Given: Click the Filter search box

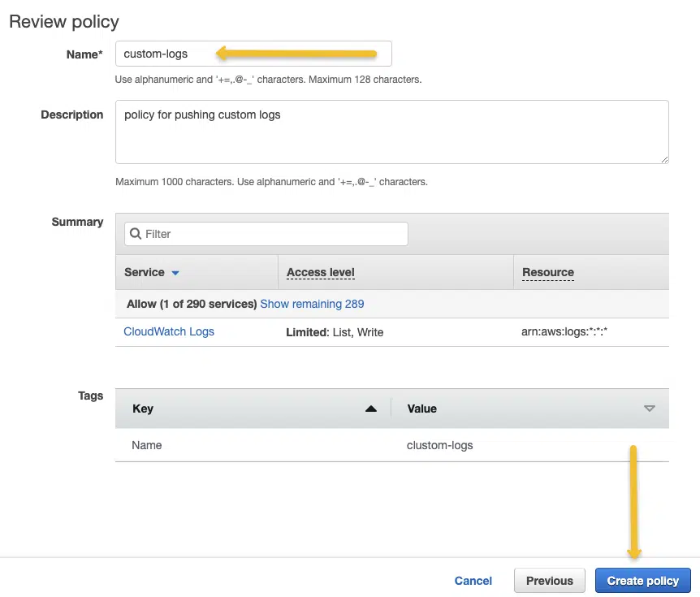Looking at the screenshot, I should tap(266, 234).
